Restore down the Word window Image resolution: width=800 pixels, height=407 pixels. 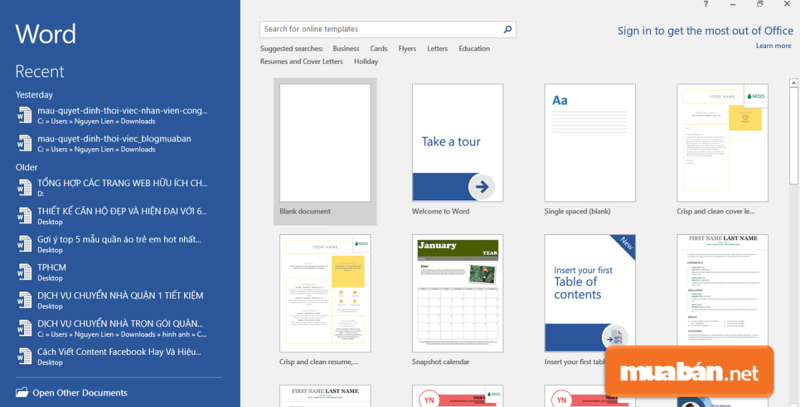[x=760, y=4]
